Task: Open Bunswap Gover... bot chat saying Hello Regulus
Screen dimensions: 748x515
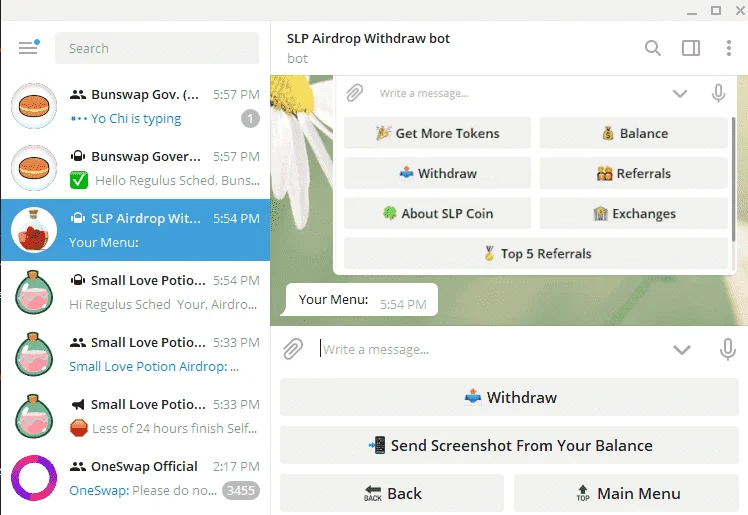Action: 135,168
